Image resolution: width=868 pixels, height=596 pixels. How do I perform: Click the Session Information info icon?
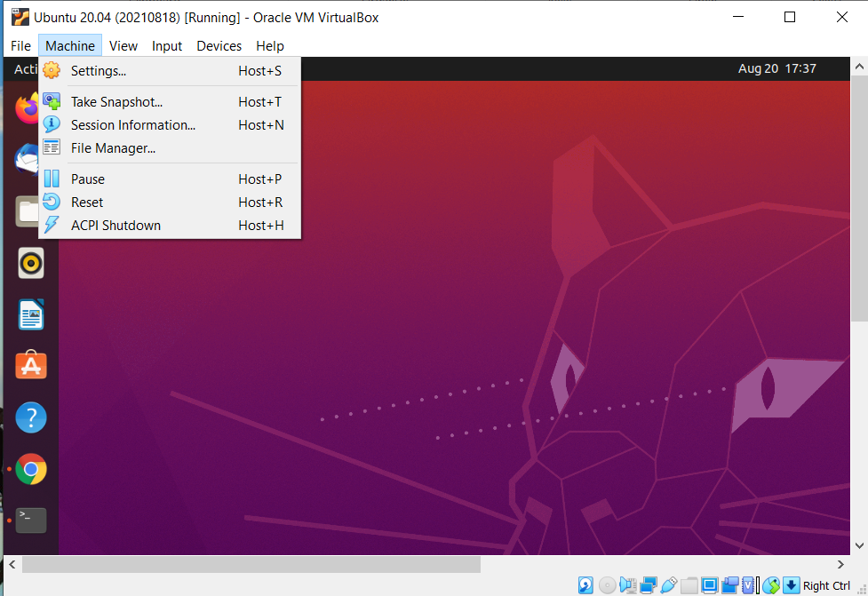(x=52, y=124)
